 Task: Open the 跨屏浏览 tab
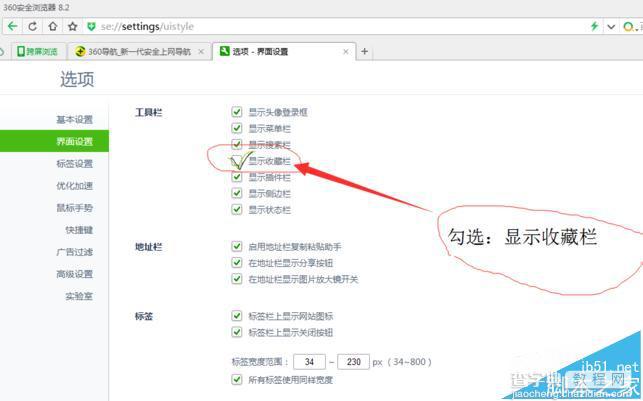tap(38, 52)
